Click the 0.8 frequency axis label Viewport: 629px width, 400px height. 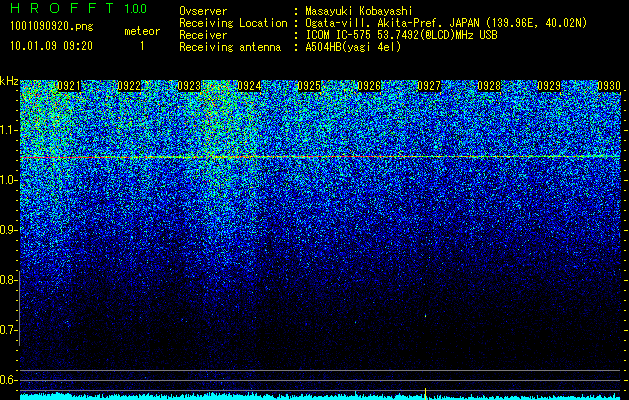point(9,280)
